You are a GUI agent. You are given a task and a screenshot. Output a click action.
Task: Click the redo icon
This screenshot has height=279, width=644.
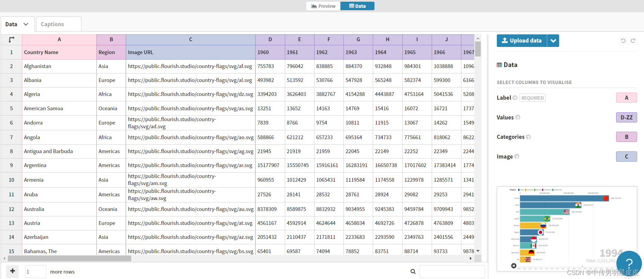pyautogui.click(x=633, y=40)
